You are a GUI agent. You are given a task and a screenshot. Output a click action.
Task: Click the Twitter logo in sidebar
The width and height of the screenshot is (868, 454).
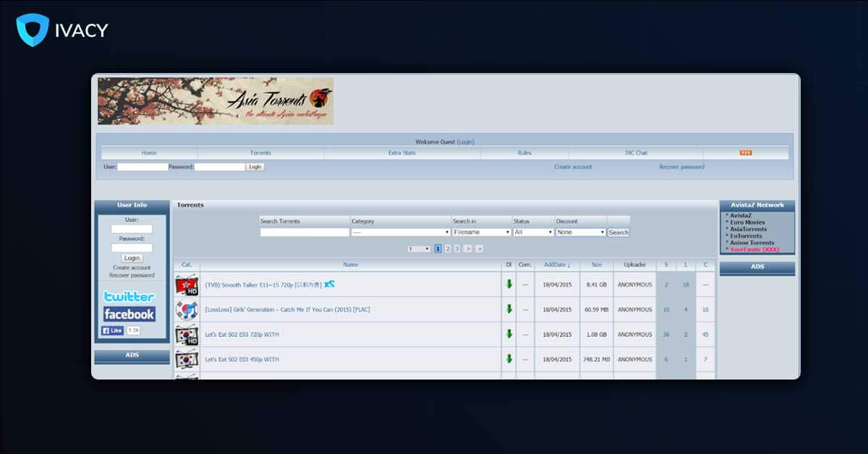129,296
